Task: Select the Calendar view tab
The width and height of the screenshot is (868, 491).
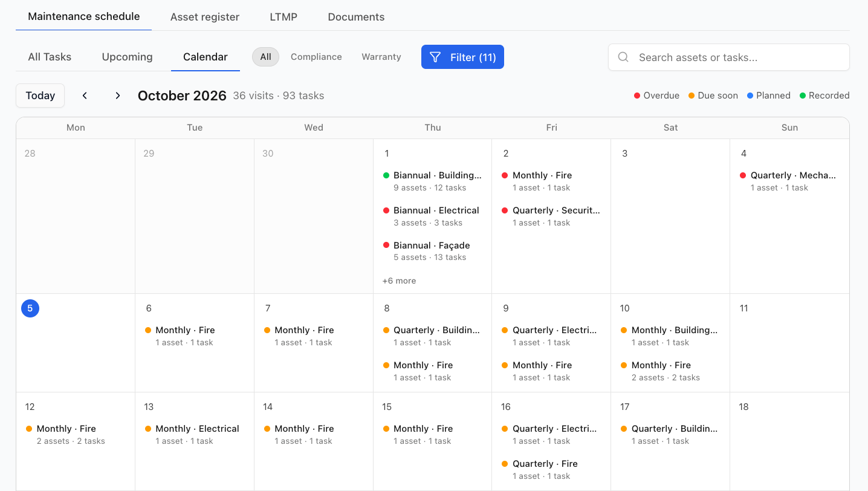Action: (x=206, y=57)
